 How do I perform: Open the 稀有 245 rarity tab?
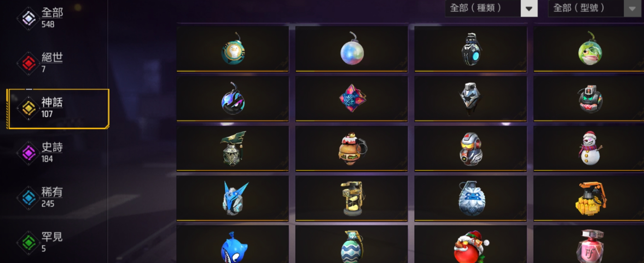pyautogui.click(x=41, y=198)
